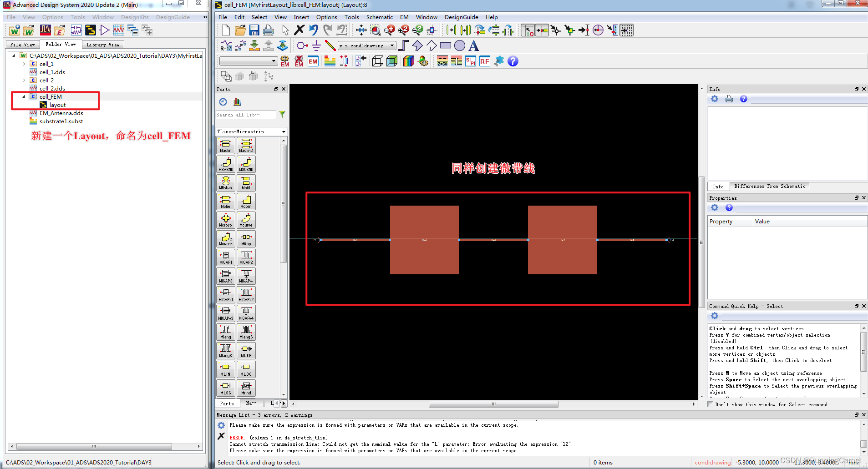Collapse the workspace root tree node
868x469 pixels.
(x=14, y=56)
